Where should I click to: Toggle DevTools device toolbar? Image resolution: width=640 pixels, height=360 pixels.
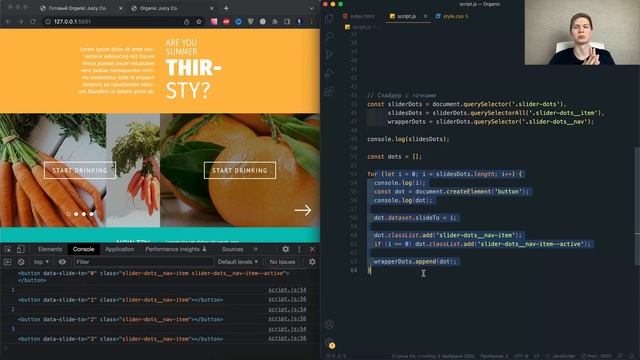20,249
